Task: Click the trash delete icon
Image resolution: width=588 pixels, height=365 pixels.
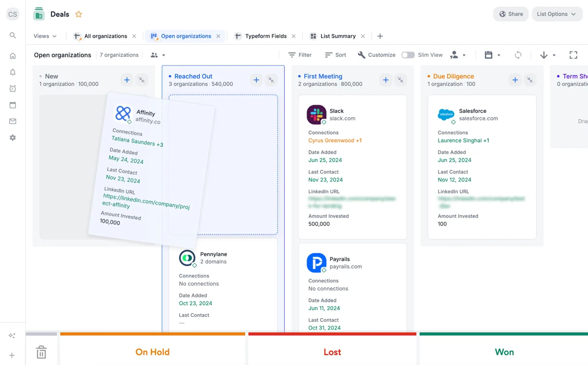Action: 41,352
